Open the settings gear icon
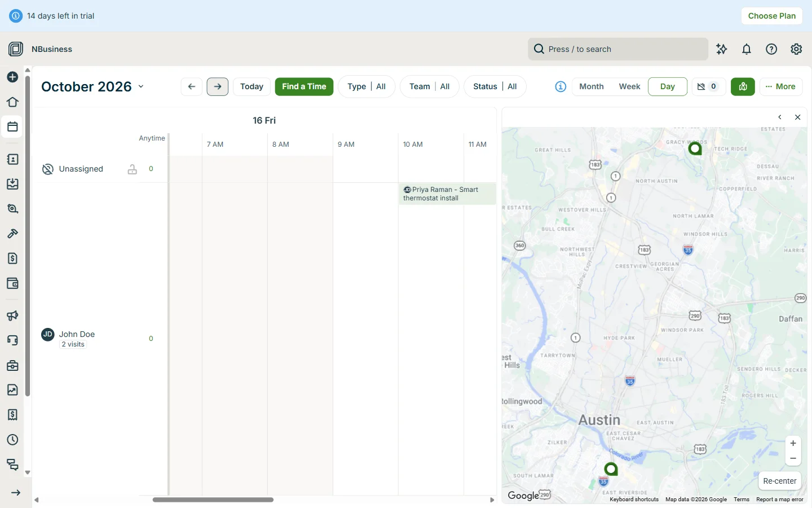This screenshot has width=812, height=508. point(796,49)
